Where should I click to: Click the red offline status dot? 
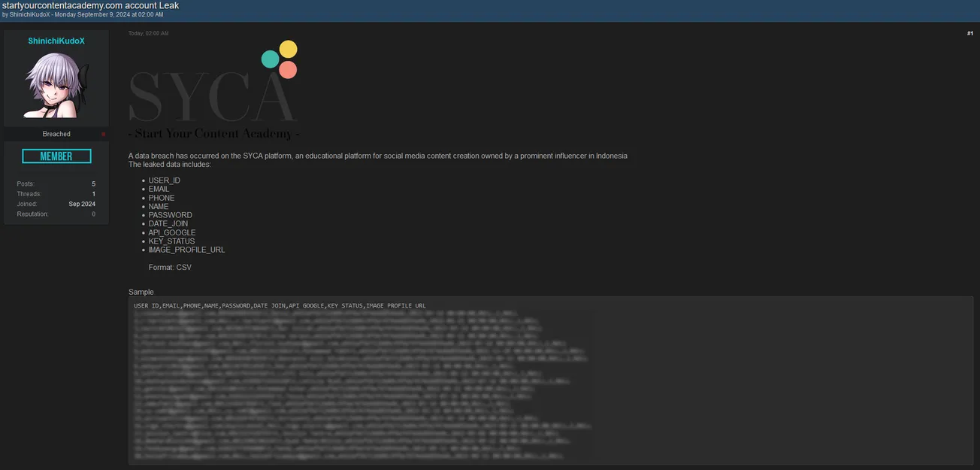click(x=104, y=134)
